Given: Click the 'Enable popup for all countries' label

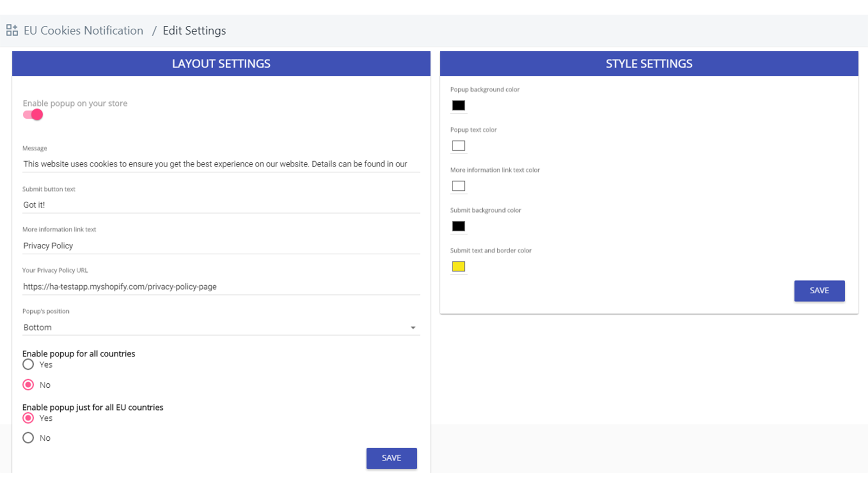Looking at the screenshot, I should [x=79, y=354].
